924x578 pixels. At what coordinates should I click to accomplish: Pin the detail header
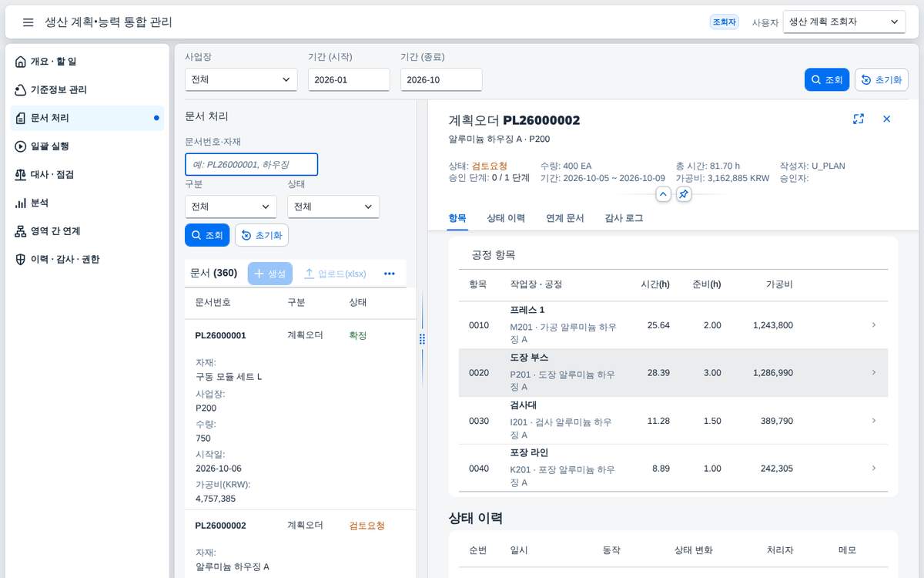point(684,194)
